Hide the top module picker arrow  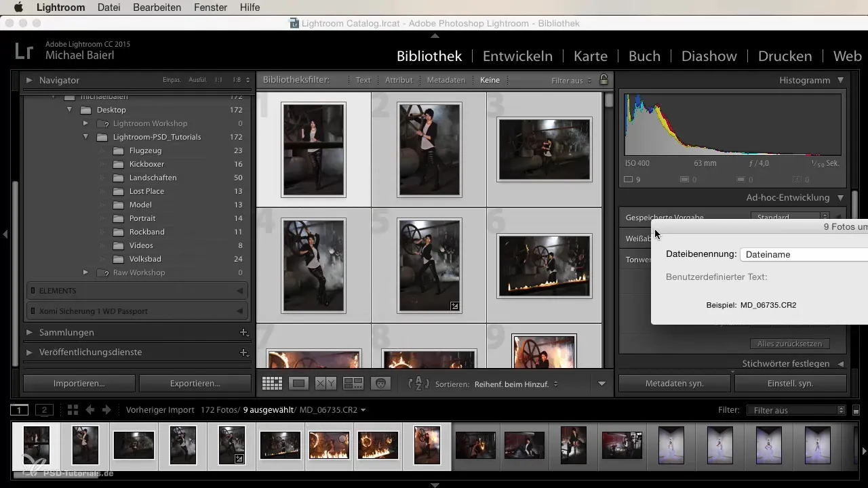click(435, 35)
